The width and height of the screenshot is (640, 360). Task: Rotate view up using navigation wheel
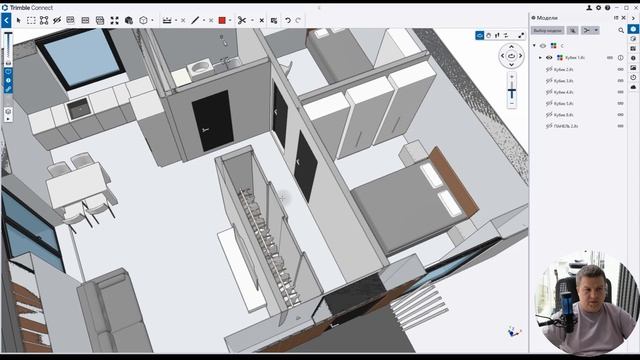click(511, 47)
